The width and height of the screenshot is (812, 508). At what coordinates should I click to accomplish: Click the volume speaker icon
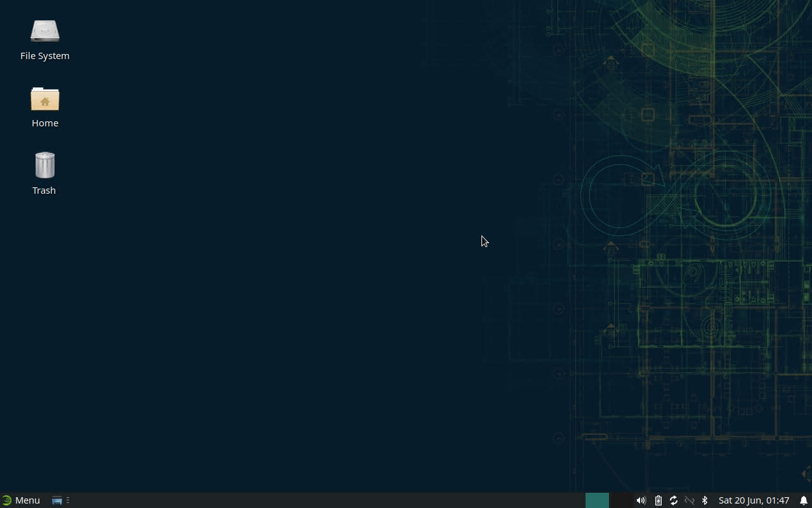641,500
